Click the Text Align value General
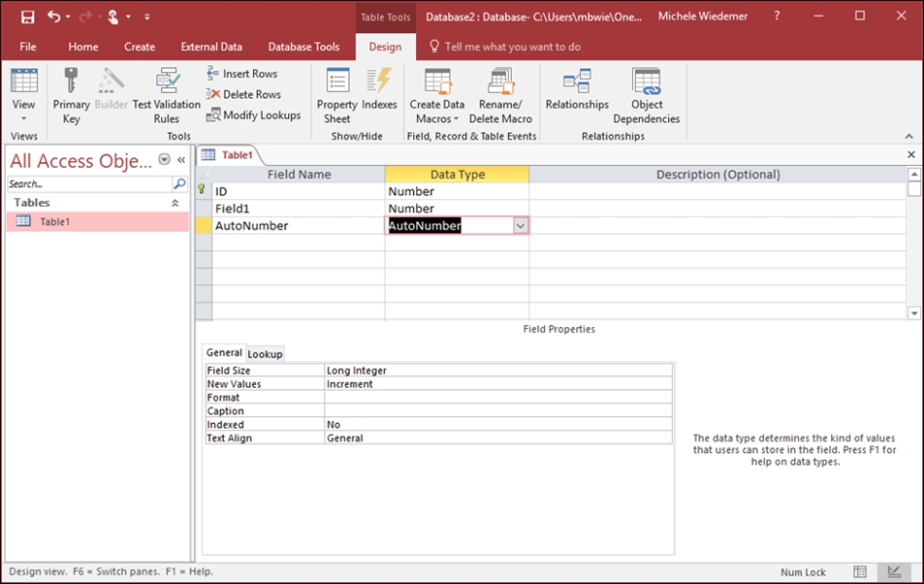The height and width of the screenshot is (584, 924). [498, 438]
